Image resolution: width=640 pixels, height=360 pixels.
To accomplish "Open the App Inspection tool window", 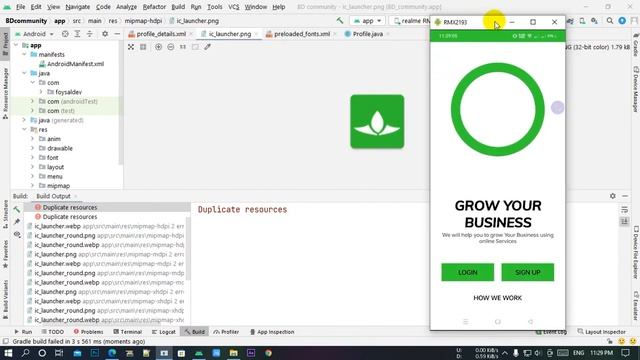I will [x=272, y=332].
